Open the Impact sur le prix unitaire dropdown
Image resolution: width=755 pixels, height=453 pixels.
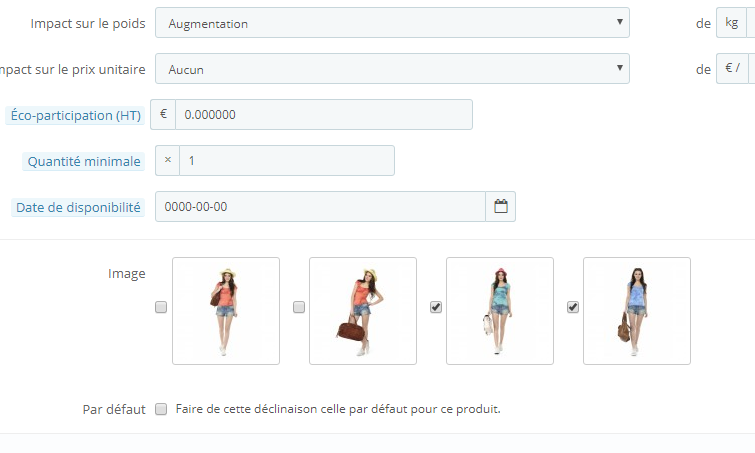click(392, 68)
